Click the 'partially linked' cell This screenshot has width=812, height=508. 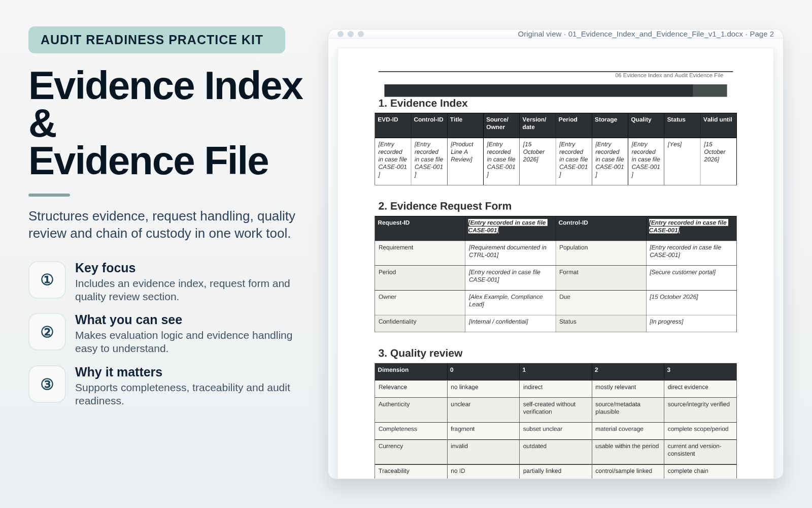(x=556, y=471)
